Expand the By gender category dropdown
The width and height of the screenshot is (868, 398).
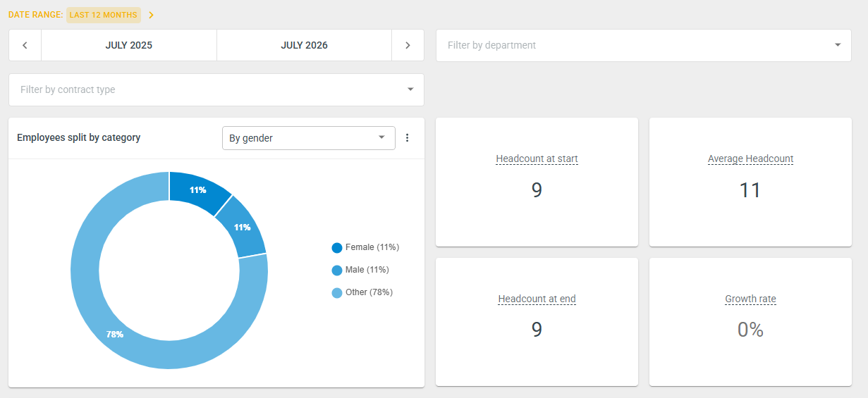pos(308,138)
